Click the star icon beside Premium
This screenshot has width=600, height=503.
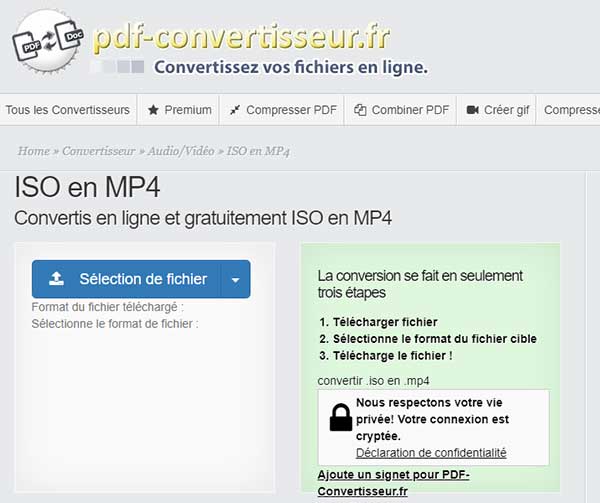(x=153, y=110)
